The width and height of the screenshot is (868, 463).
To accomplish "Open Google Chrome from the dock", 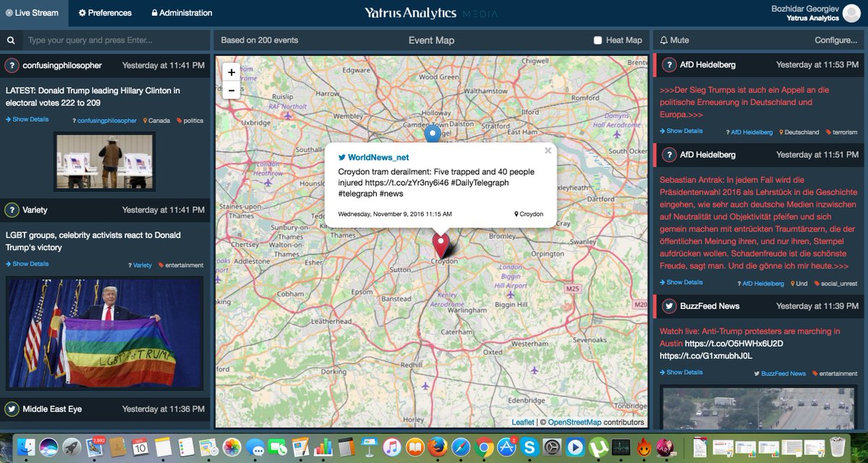I will 484,446.
